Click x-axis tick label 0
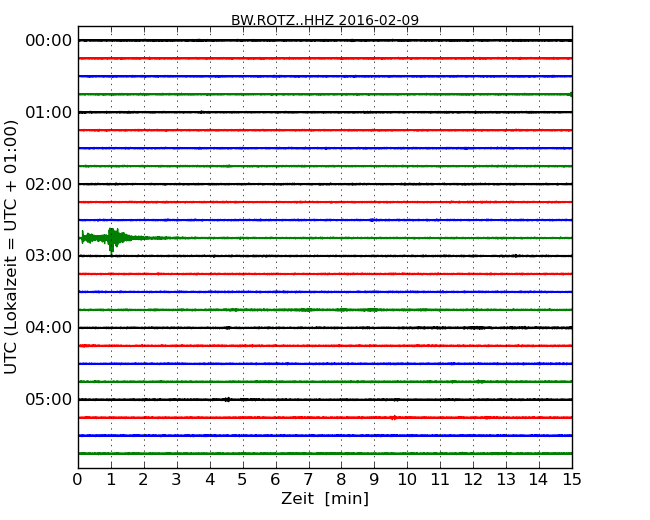Screen dimensions: 650x520 78,480
